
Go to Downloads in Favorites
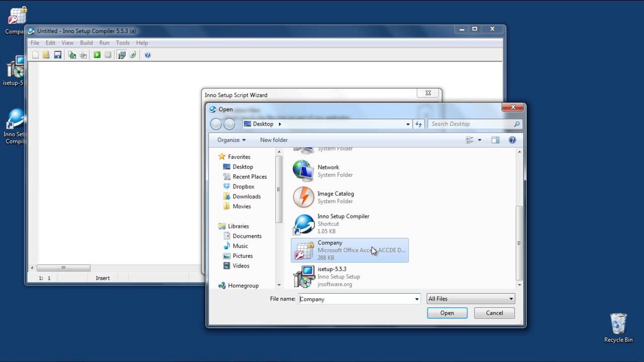(x=247, y=197)
